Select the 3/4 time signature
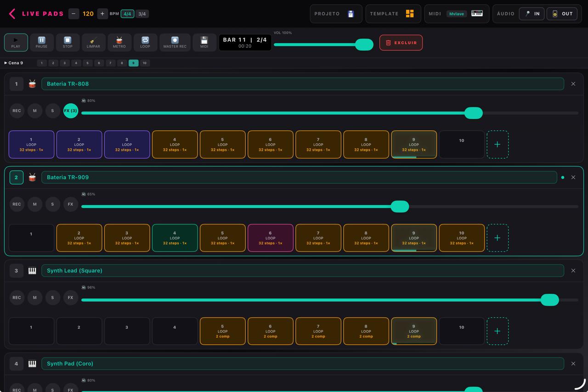Screen dimensions: 588x392 pos(142,14)
